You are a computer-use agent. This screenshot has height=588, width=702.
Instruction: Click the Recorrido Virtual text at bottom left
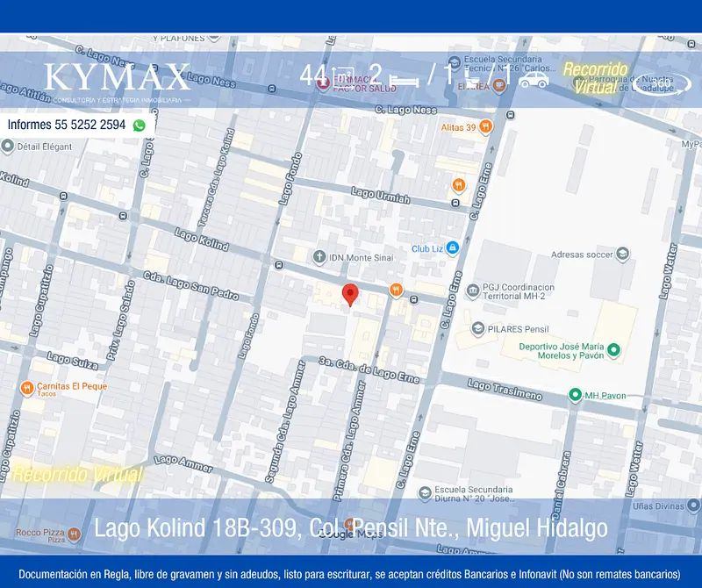(77, 474)
